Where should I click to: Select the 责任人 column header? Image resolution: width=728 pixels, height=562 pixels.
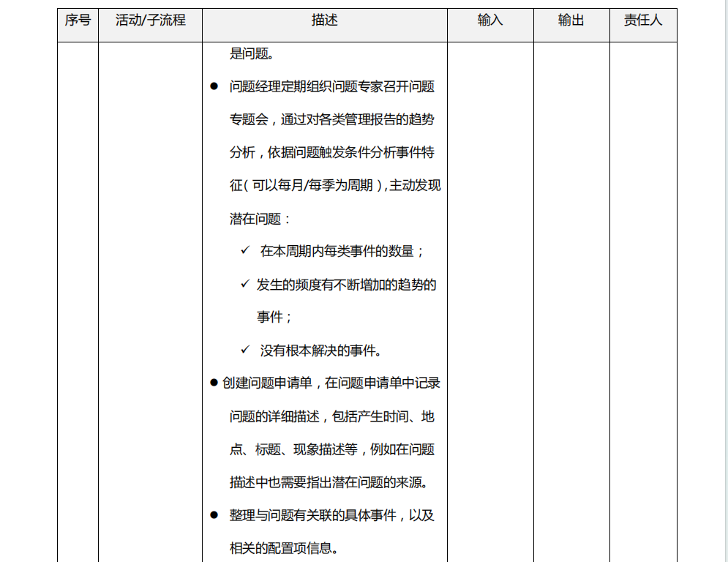[x=643, y=20]
